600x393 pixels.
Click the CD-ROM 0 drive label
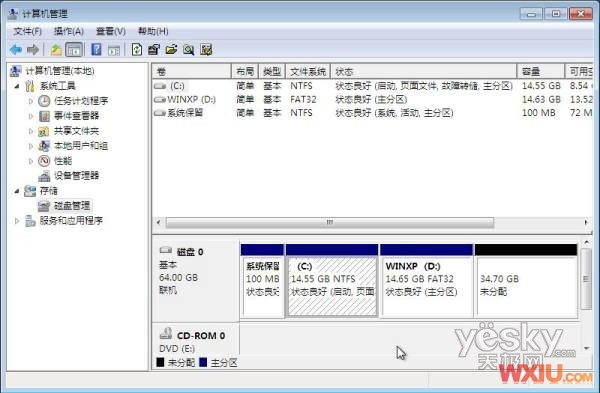pyautogui.click(x=201, y=336)
